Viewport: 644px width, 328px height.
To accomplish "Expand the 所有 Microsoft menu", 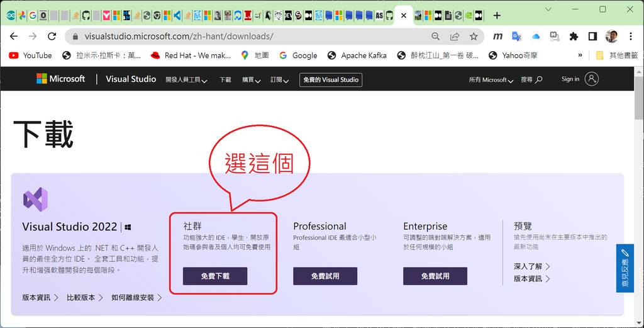I will click(x=491, y=80).
